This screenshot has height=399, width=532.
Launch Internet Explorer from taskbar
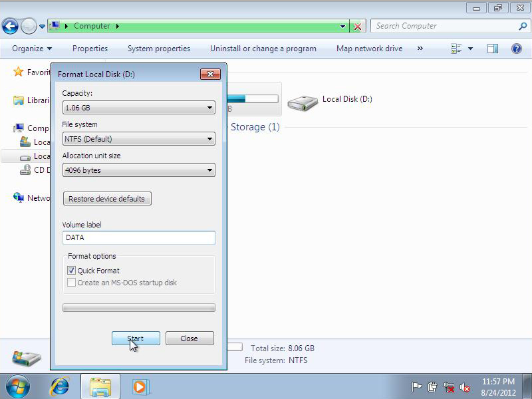(x=60, y=386)
